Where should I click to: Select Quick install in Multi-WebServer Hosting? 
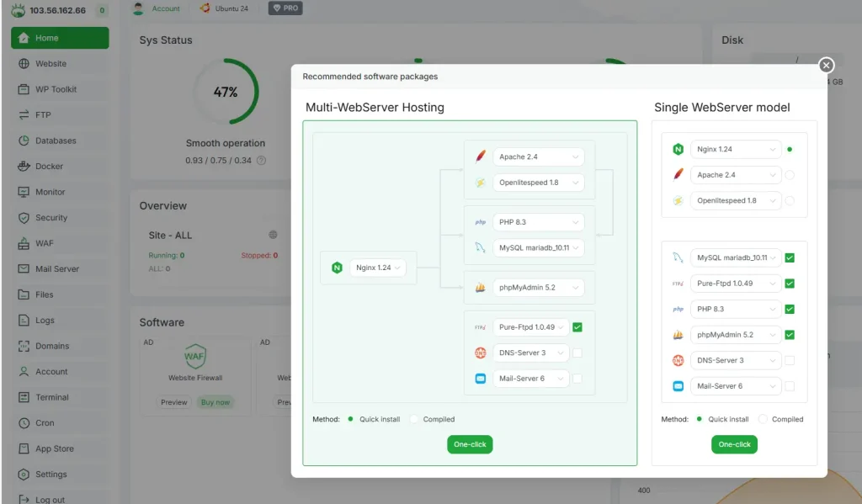point(350,419)
